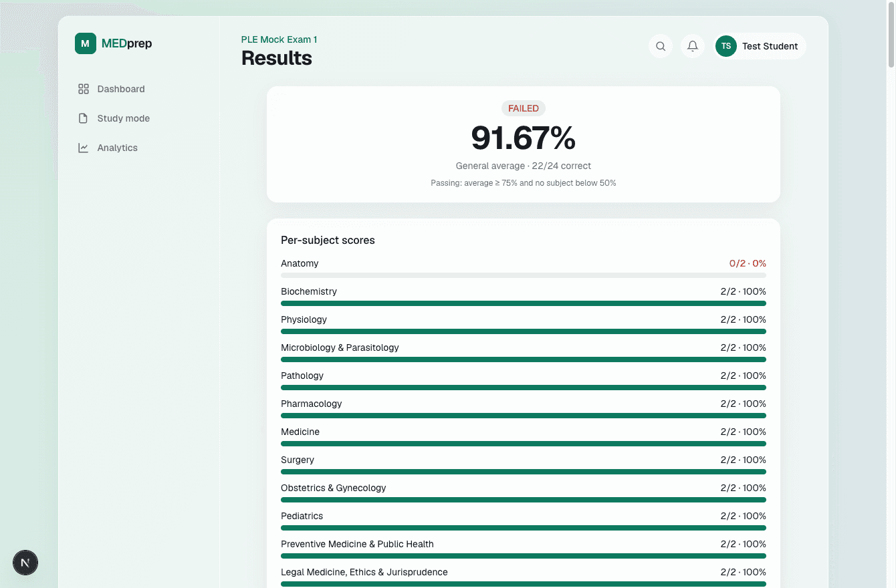Click the Physiology progress bar
Screen dimensions: 896x588
click(524, 331)
